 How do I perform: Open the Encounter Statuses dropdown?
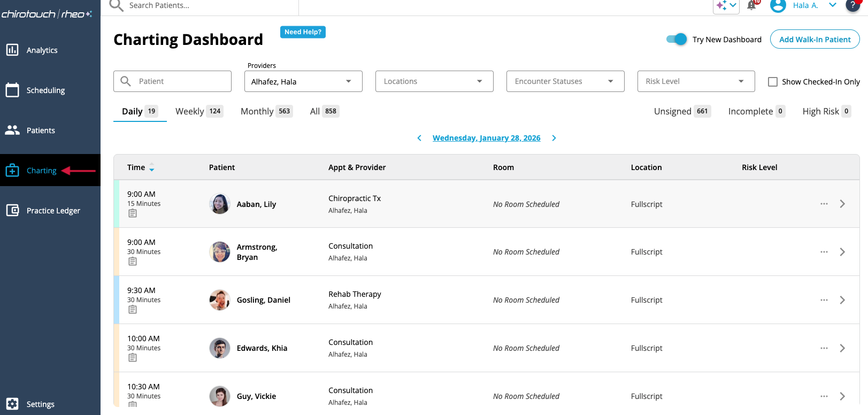click(x=565, y=81)
